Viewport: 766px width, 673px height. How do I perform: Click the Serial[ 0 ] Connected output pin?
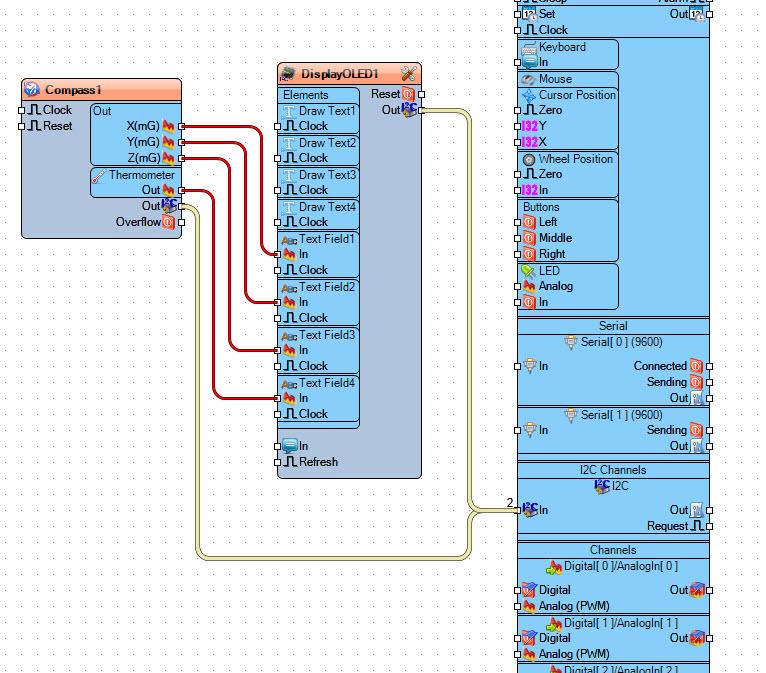click(x=709, y=366)
